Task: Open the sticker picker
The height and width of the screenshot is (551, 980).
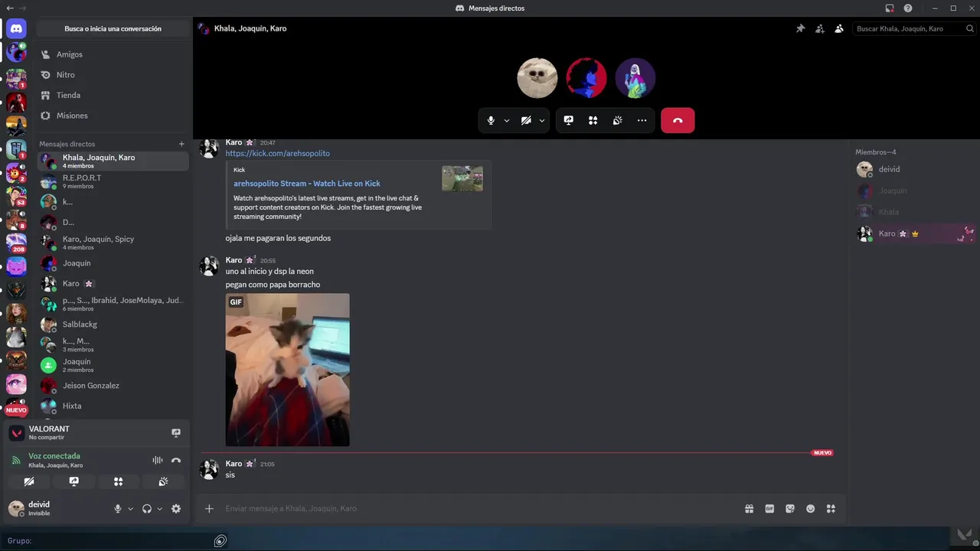Action: 790,508
